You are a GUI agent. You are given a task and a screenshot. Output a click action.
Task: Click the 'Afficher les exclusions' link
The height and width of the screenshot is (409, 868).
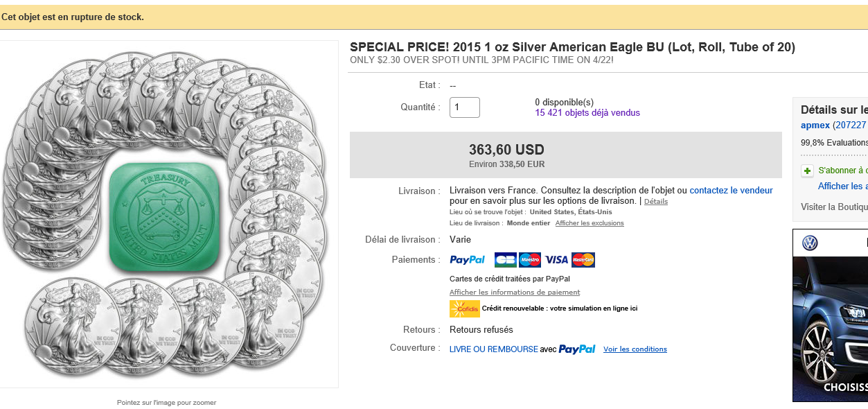590,223
